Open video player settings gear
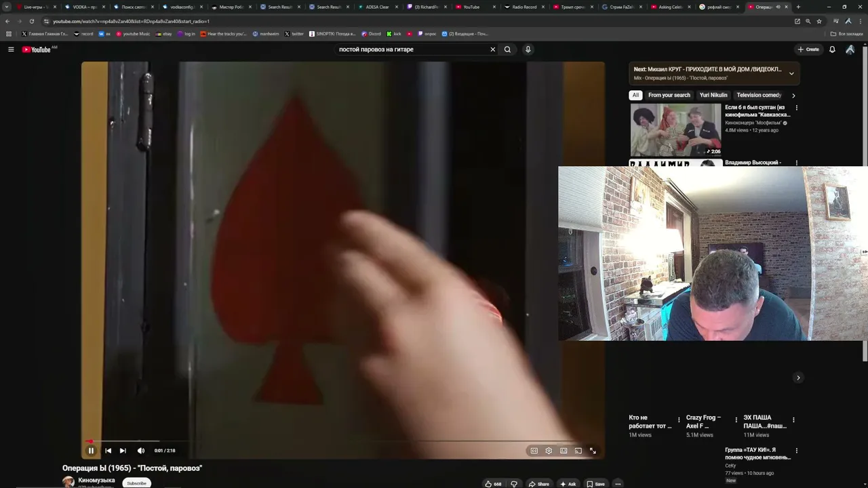 pos(549,451)
